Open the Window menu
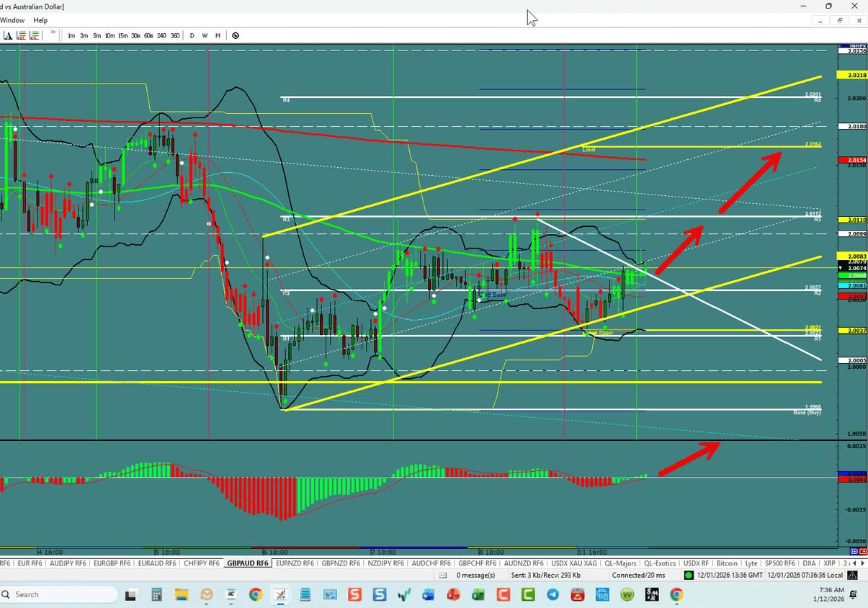 point(12,20)
